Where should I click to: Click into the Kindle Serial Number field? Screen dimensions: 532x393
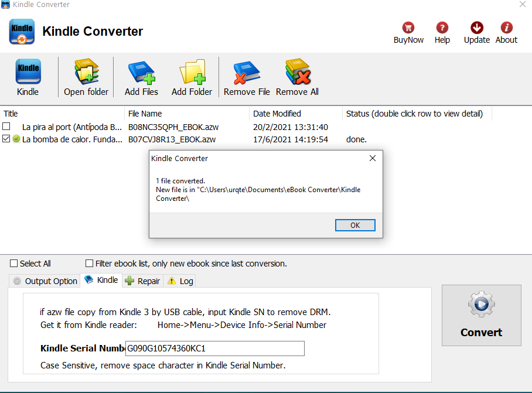(215, 348)
